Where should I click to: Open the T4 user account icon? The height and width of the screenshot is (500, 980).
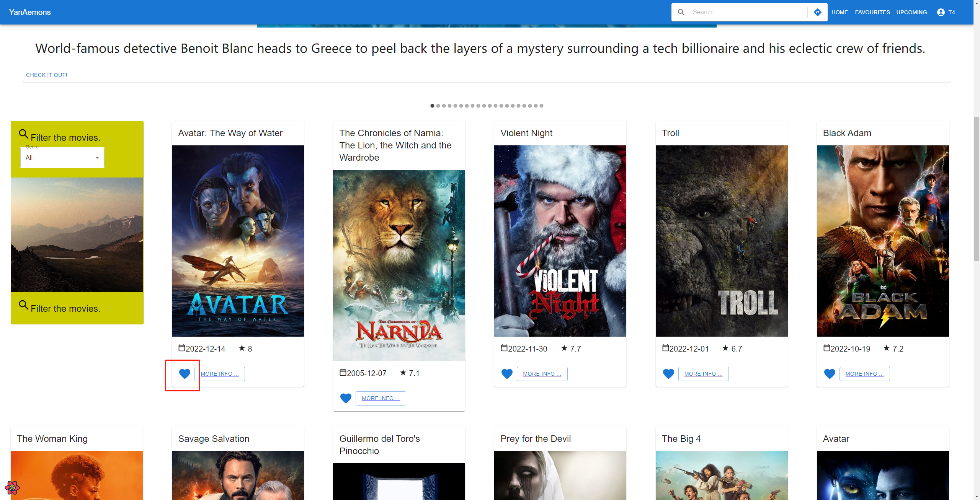pyautogui.click(x=941, y=12)
